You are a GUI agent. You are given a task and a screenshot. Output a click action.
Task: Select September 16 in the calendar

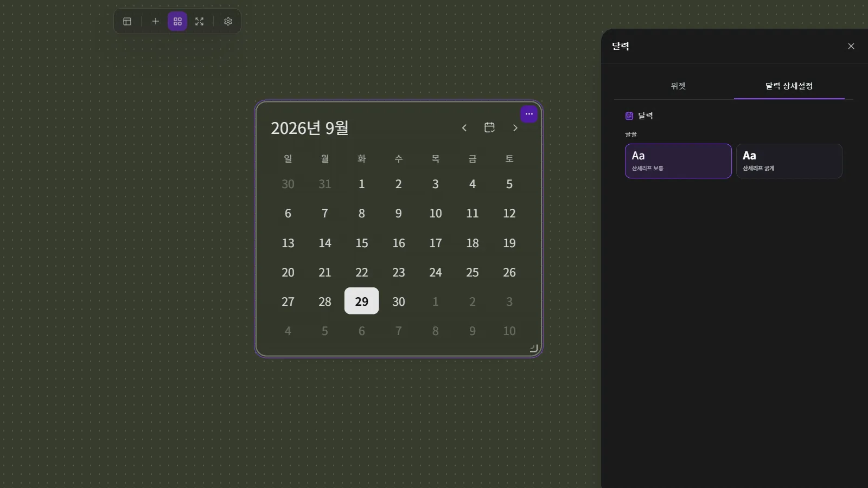tap(399, 243)
